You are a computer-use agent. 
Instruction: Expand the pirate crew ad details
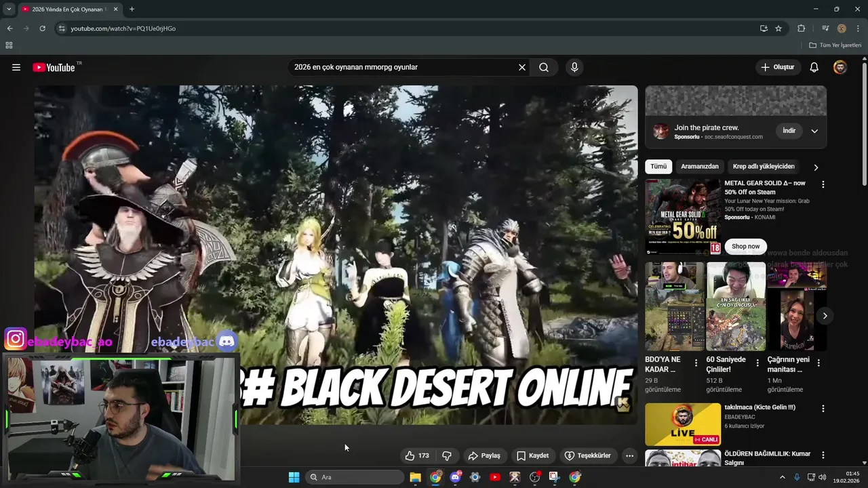(814, 131)
